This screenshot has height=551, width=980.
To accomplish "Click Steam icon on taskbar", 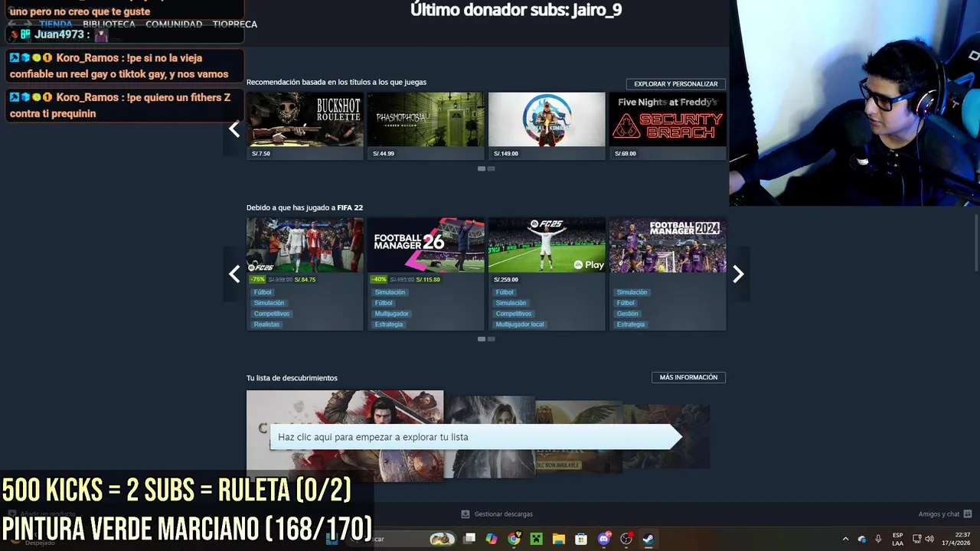I will click(x=648, y=539).
